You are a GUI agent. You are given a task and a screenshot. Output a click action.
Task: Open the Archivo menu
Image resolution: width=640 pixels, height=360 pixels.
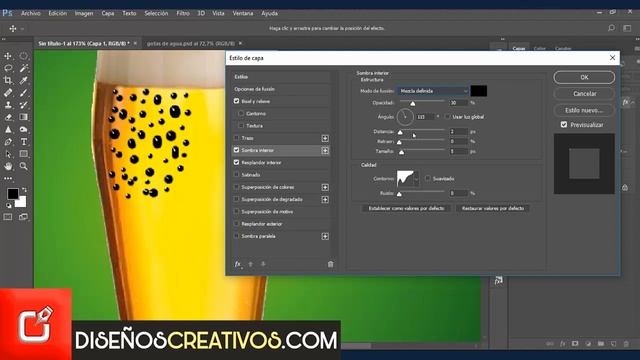(x=31, y=13)
